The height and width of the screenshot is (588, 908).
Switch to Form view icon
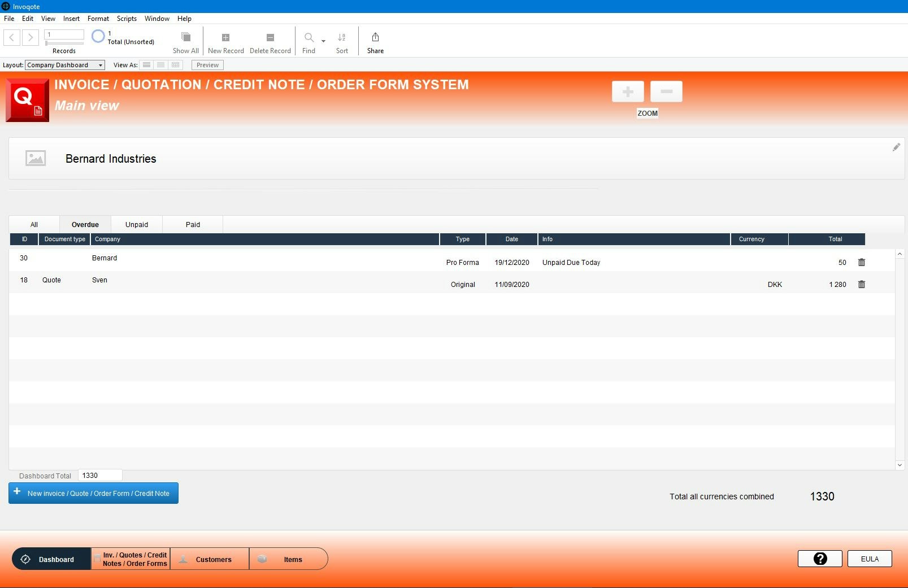tap(146, 65)
